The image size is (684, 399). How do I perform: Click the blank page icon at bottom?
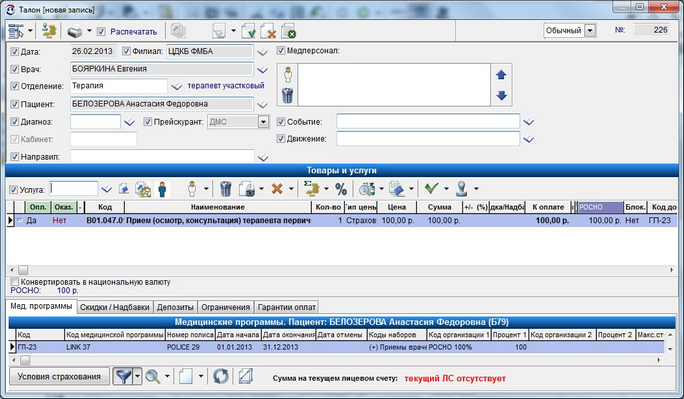pyautogui.click(x=185, y=376)
